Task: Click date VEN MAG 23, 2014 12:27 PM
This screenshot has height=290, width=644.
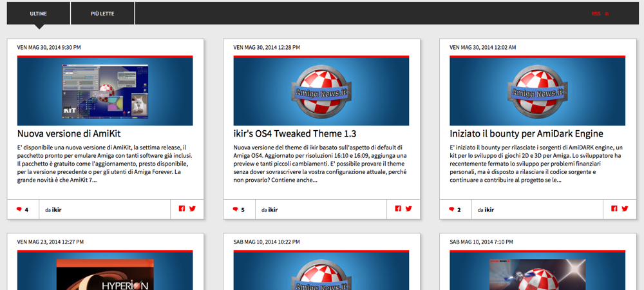Action: pos(50,242)
